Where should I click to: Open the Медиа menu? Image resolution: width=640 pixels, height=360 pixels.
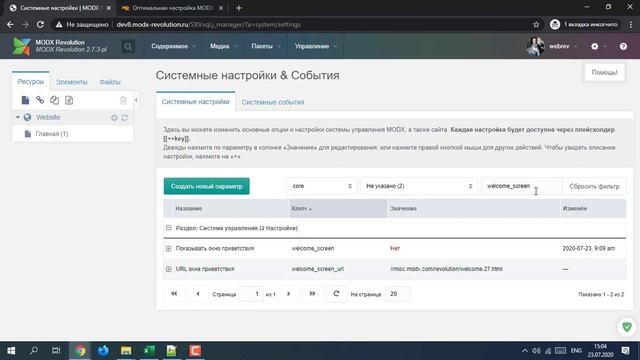[223, 47]
